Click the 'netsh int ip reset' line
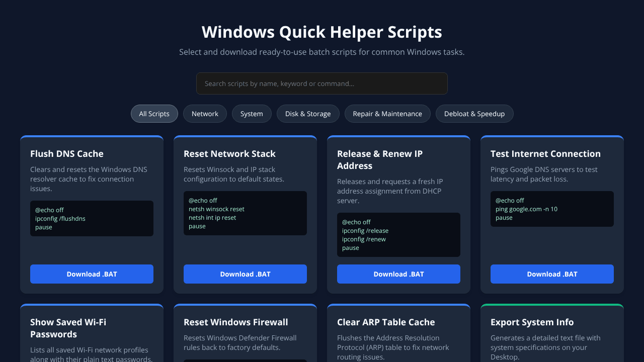This screenshot has width=644, height=362. pos(212,218)
